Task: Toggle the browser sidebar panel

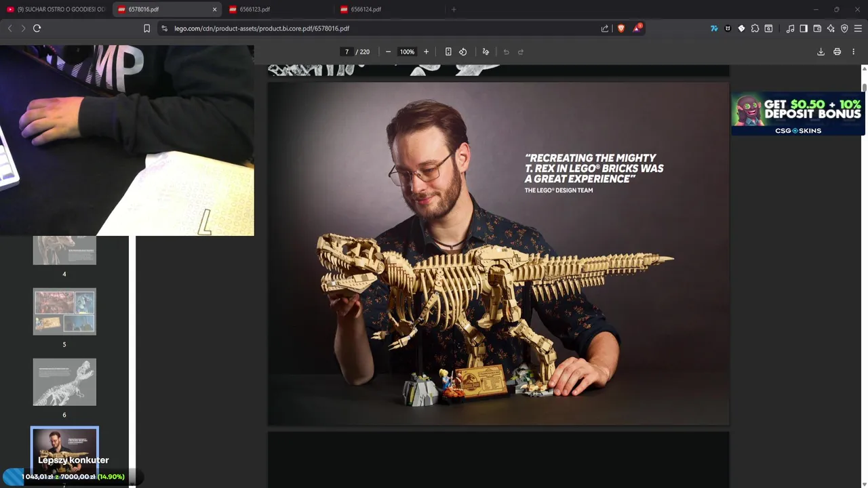Action: 804,28
